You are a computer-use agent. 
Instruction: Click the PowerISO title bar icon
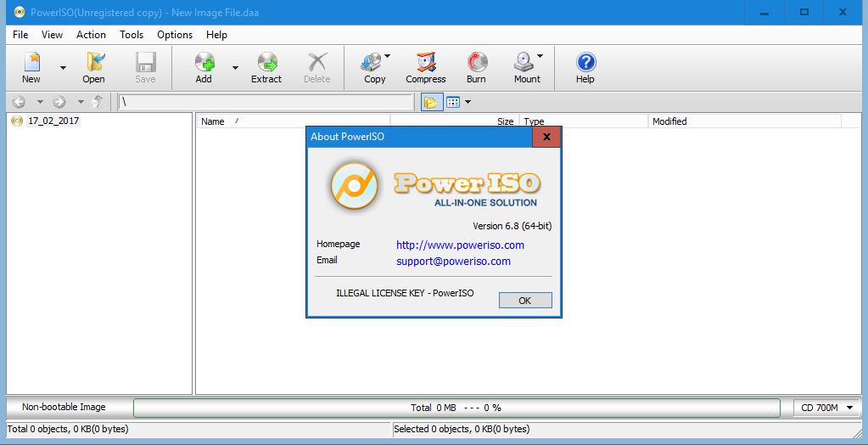tap(20, 12)
